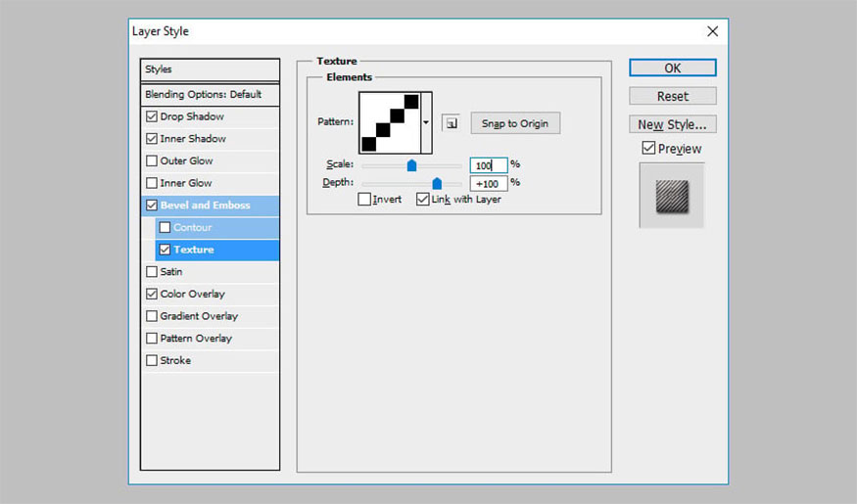The width and height of the screenshot is (857, 504).
Task: Click the diagonal pattern swatch thumbnail
Action: (390, 122)
